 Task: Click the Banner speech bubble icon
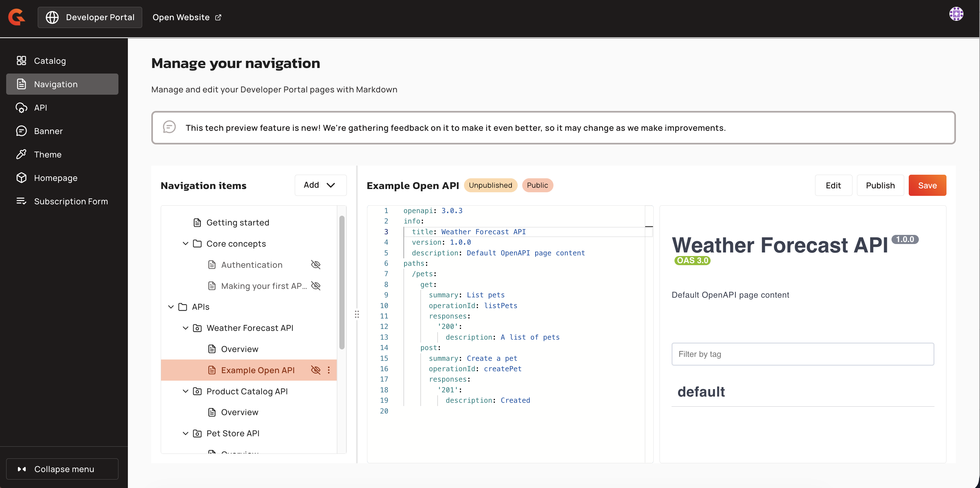click(x=21, y=131)
